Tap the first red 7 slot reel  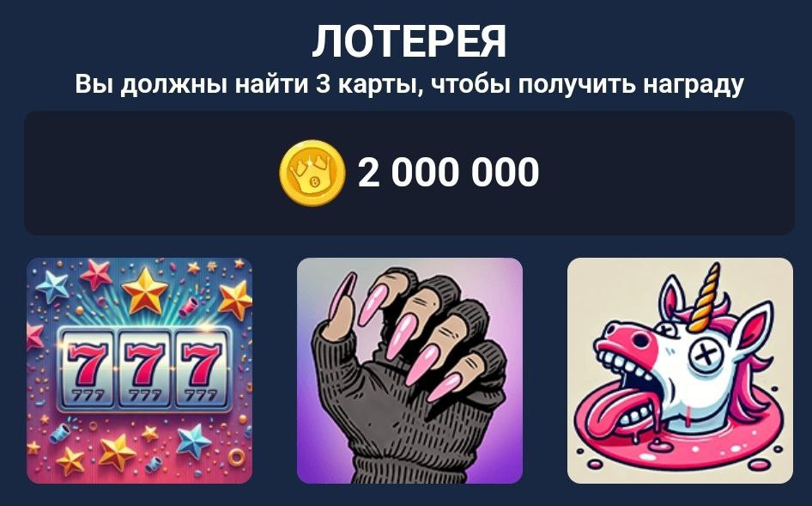[x=88, y=368]
